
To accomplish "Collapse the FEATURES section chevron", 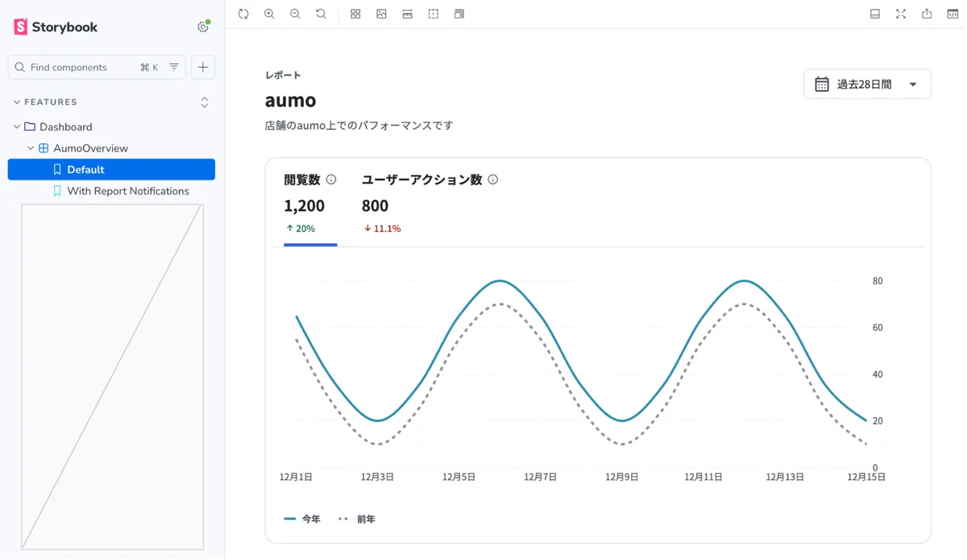I will 17,102.
